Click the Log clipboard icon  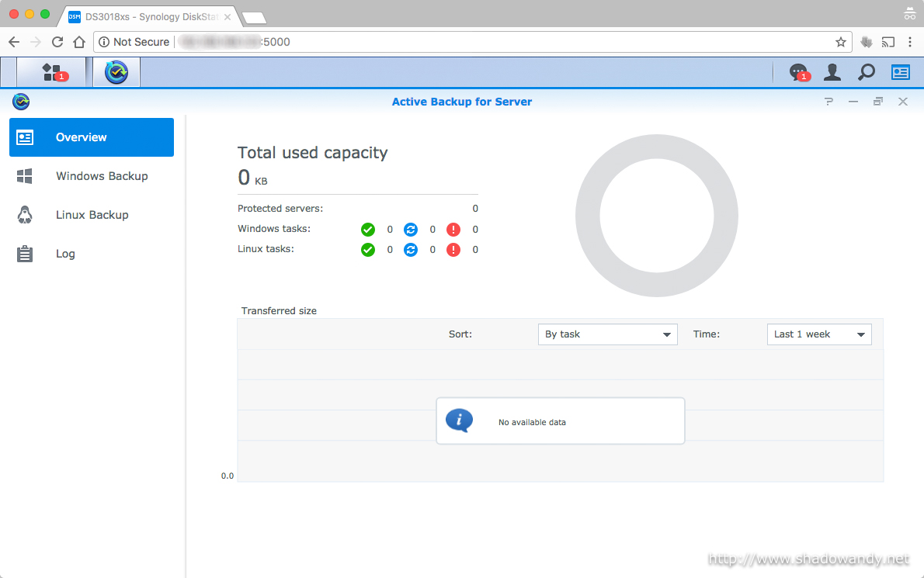(25, 254)
